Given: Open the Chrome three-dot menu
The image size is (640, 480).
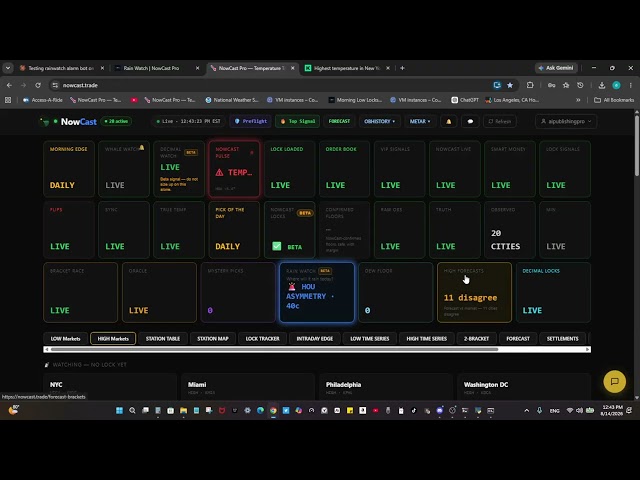Looking at the screenshot, I should click(x=631, y=85).
